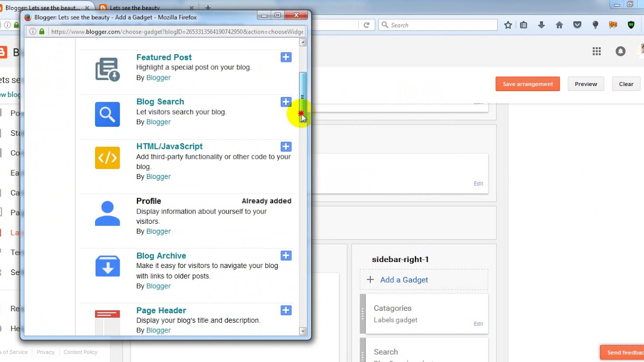Switch to second Lets see the beauty tab

click(x=145, y=8)
